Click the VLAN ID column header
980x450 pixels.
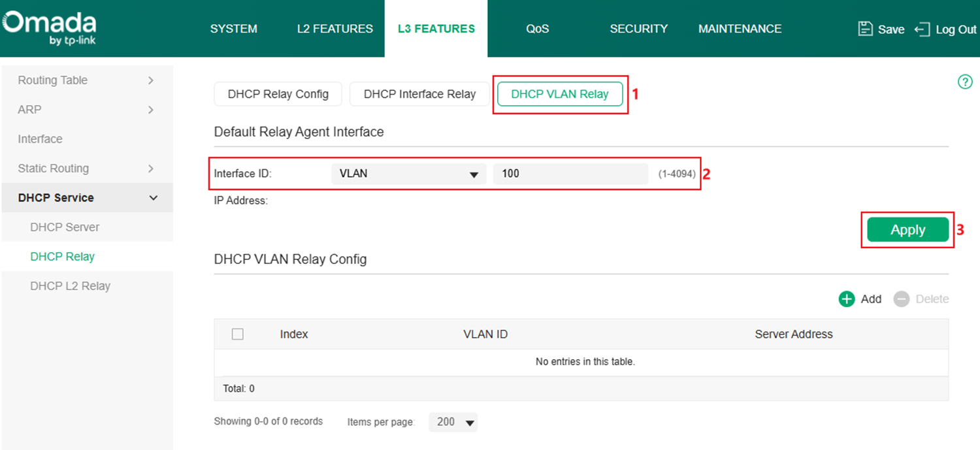point(485,334)
